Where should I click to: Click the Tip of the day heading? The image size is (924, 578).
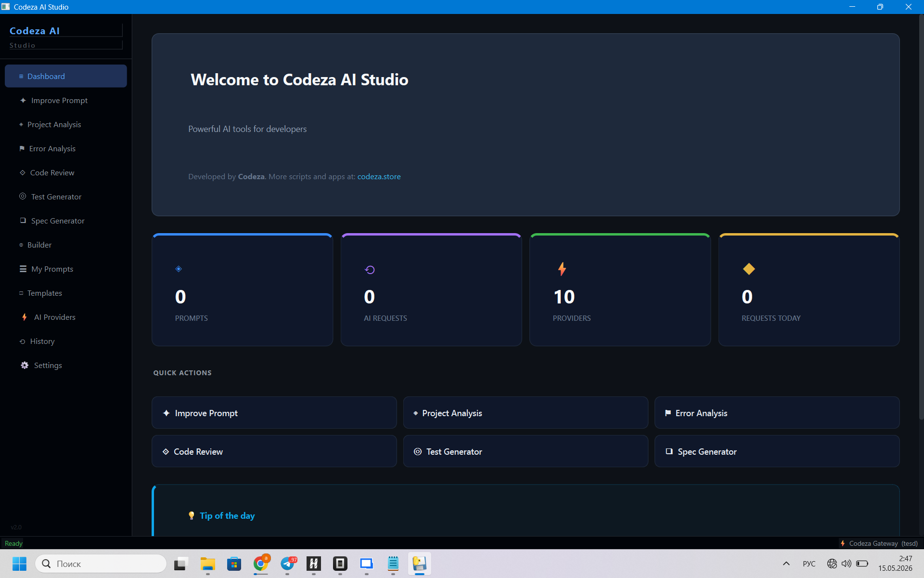227,516
